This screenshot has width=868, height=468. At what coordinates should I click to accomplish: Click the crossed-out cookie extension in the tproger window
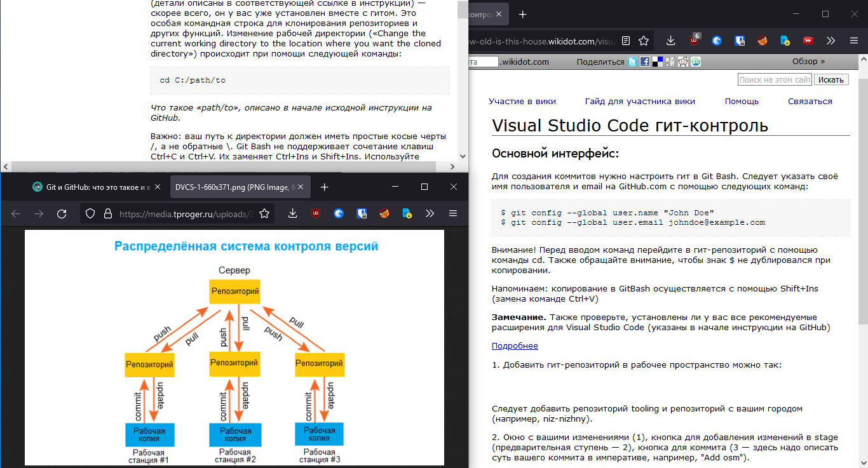coord(384,214)
